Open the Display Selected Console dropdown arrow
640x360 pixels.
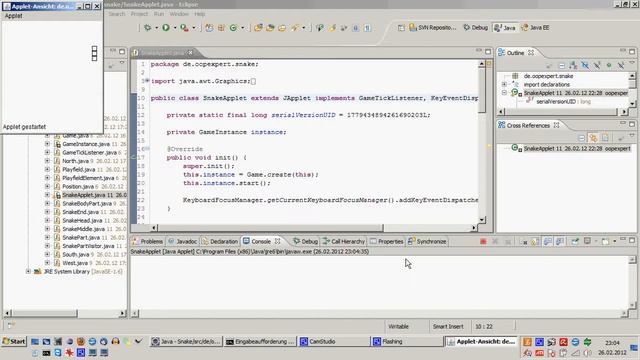coord(596,242)
